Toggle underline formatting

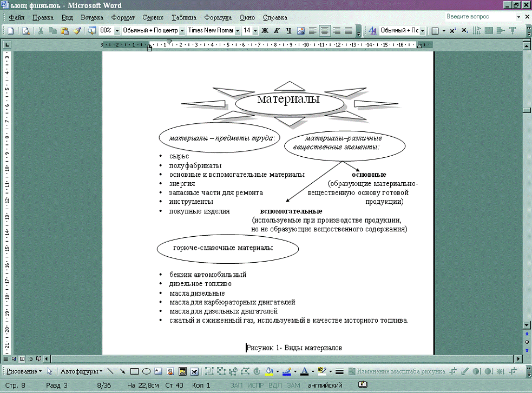click(288, 31)
